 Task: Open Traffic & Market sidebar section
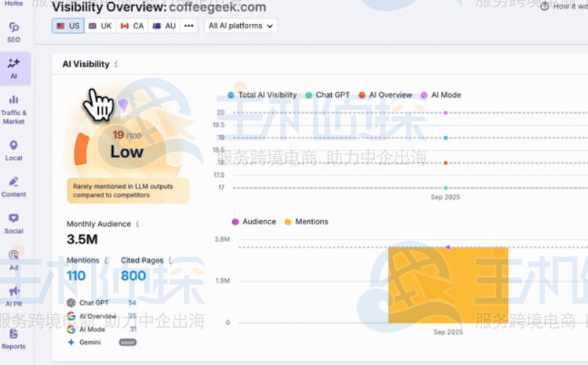[14, 110]
